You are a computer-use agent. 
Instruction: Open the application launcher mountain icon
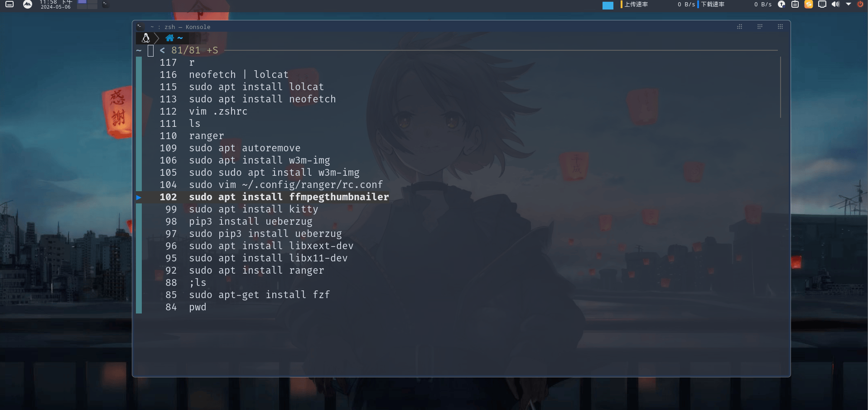pyautogui.click(x=28, y=5)
